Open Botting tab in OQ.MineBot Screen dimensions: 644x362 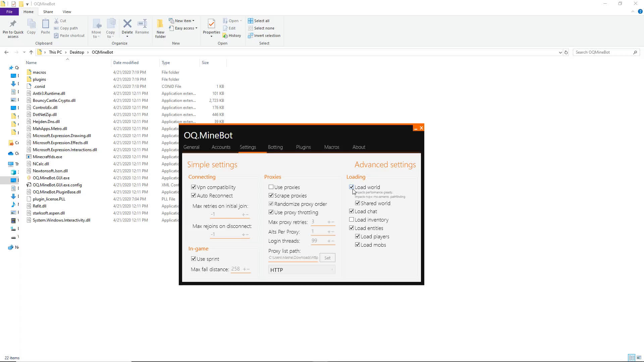pyautogui.click(x=275, y=147)
